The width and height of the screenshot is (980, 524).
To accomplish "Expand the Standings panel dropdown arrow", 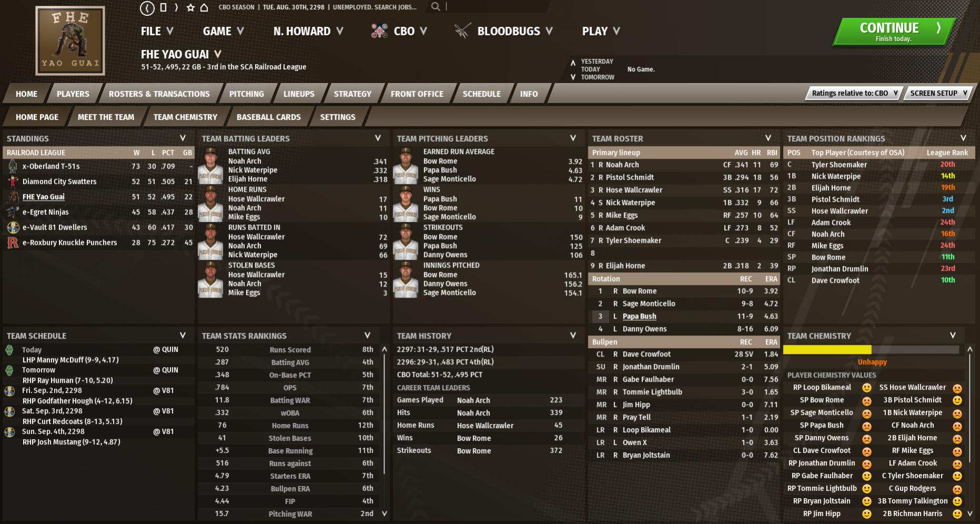I will tap(183, 138).
